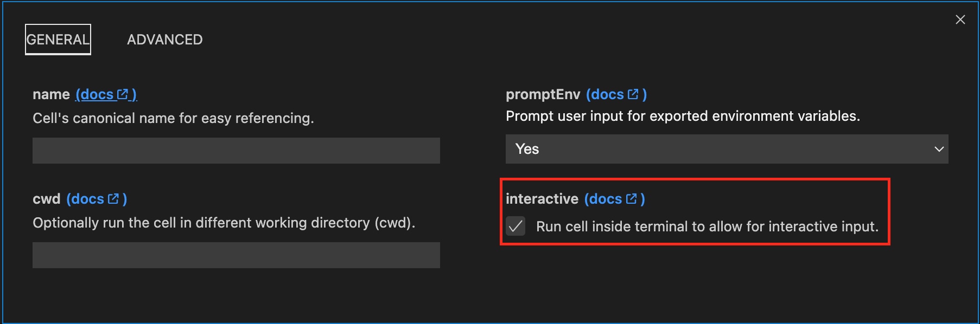Click the bold 'promptEnv' setting label
This screenshot has width=980, height=324.
543,94
